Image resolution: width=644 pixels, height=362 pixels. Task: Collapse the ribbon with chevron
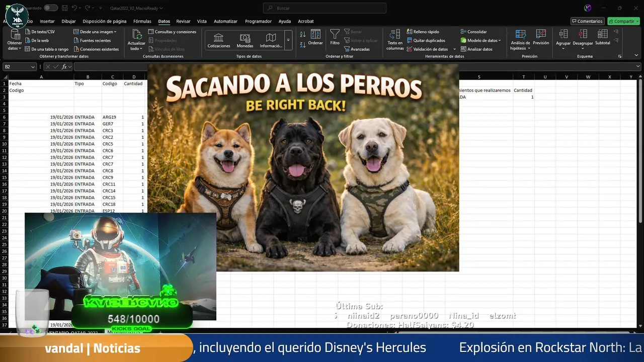pos(637,56)
